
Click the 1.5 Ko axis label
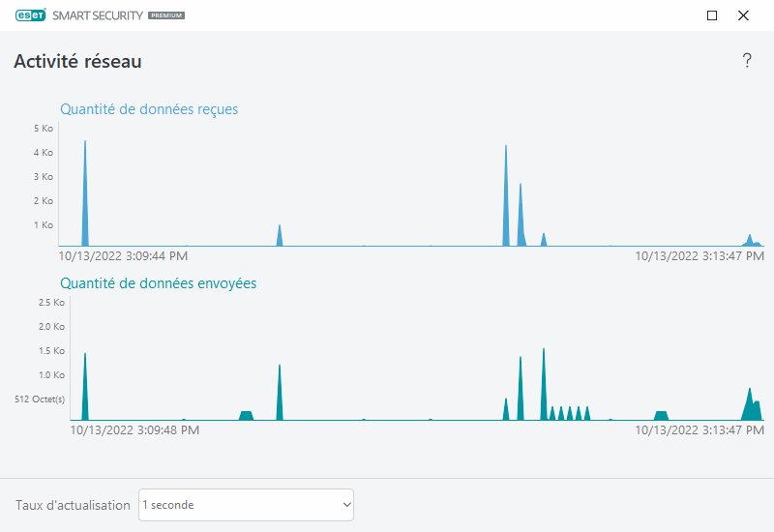click(51, 351)
